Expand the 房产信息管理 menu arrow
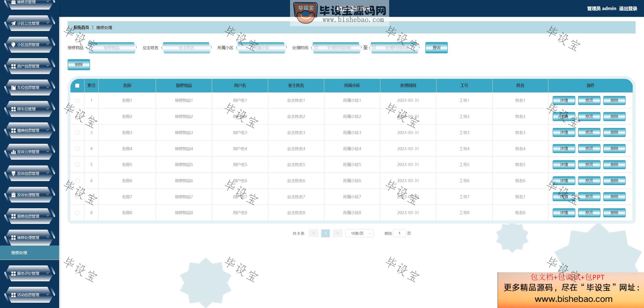Screen dimensions: 644x308 (x=48, y=66)
